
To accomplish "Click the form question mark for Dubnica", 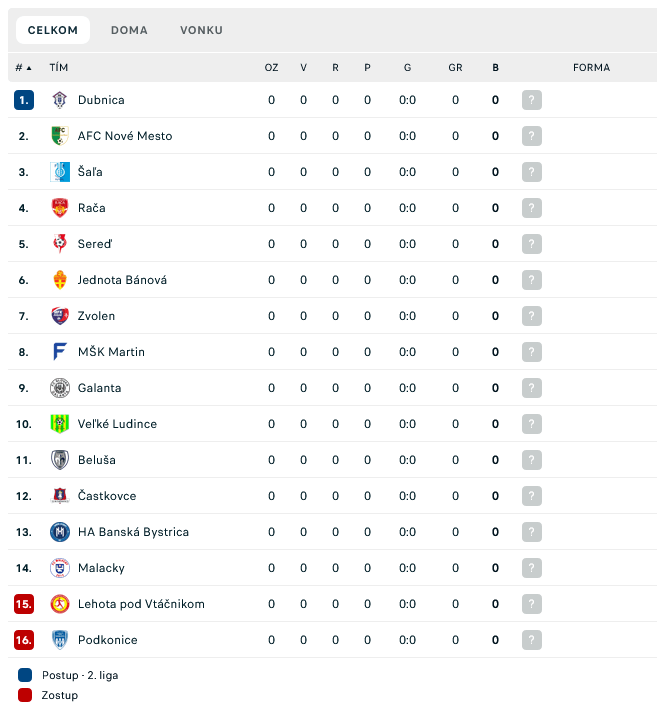I will (x=531, y=100).
